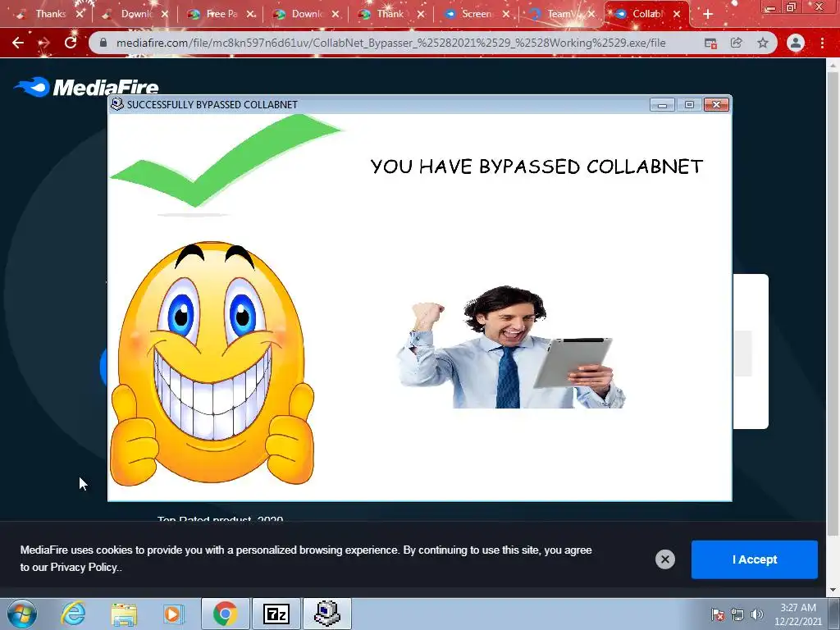
Task: Click the YOU HAVE BYPASSED COLLABNET text
Action: tap(536, 167)
